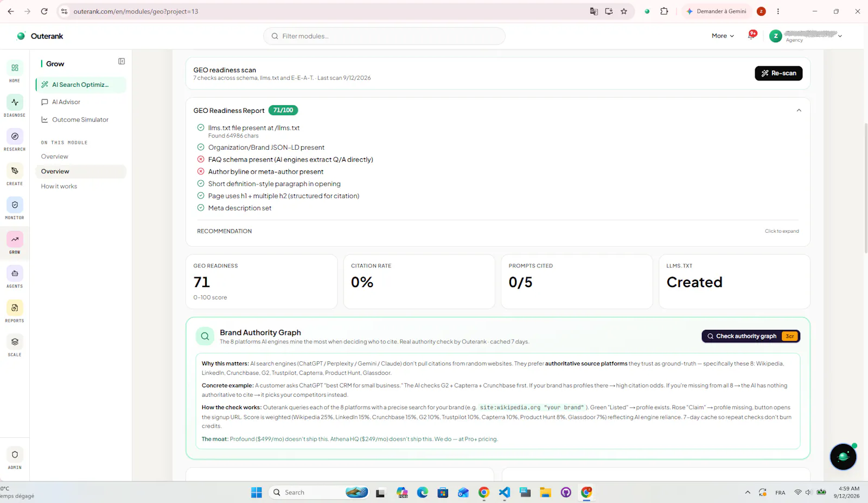Launch Visual Studio Code from taskbar

pos(505,492)
